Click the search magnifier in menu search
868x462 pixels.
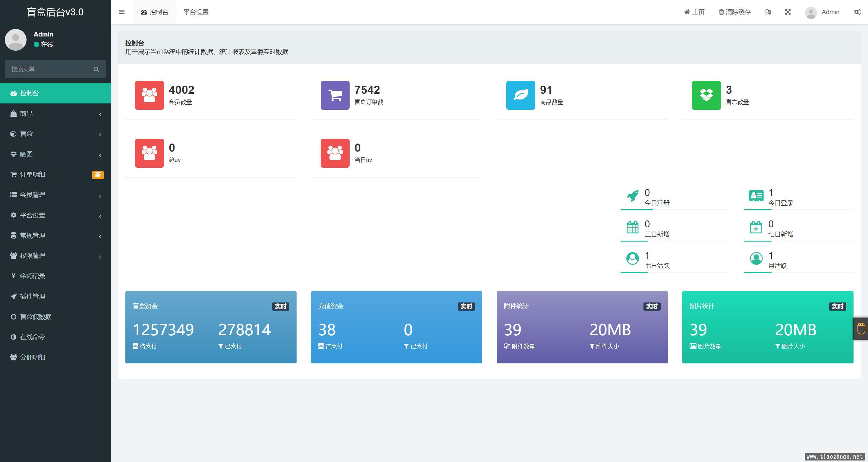[x=96, y=69]
